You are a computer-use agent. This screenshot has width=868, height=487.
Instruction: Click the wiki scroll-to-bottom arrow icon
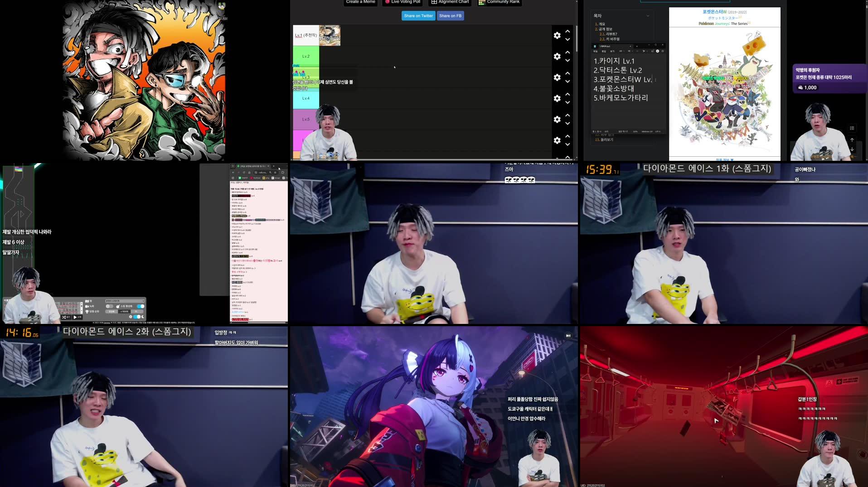point(852,149)
